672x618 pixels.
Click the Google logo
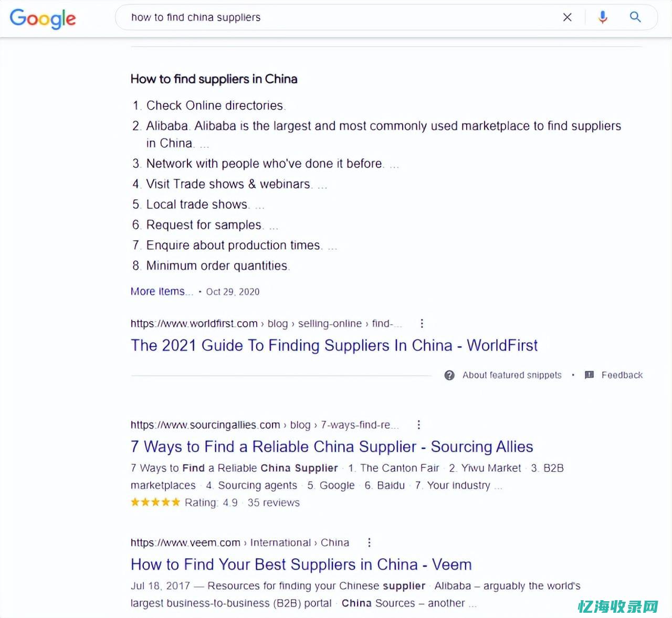pyautogui.click(x=43, y=18)
